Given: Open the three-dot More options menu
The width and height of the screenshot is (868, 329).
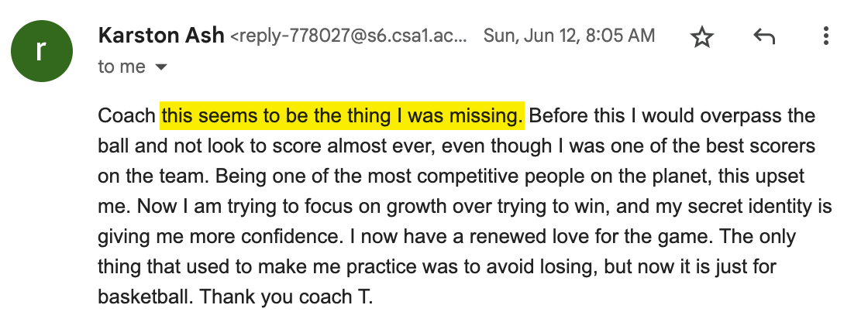Looking at the screenshot, I should coord(826,36).
